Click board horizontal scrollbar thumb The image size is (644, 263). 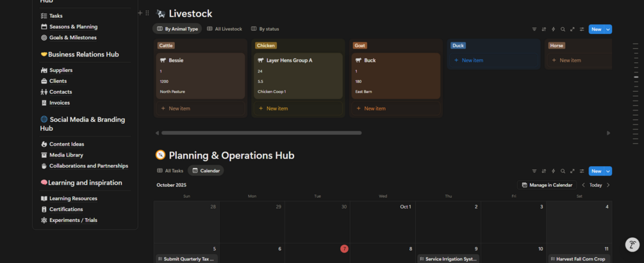pos(261,133)
